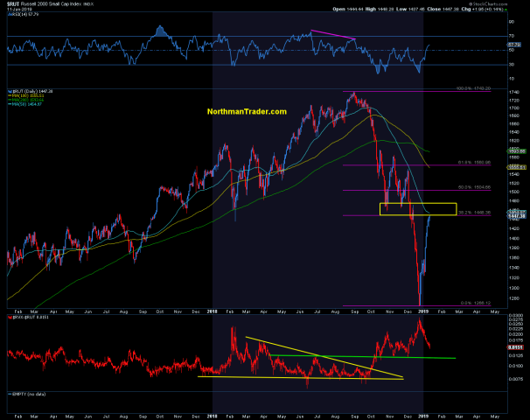Click the $RUT ticker symbol in the title
The height and width of the screenshot is (420, 530).
[13, 4]
